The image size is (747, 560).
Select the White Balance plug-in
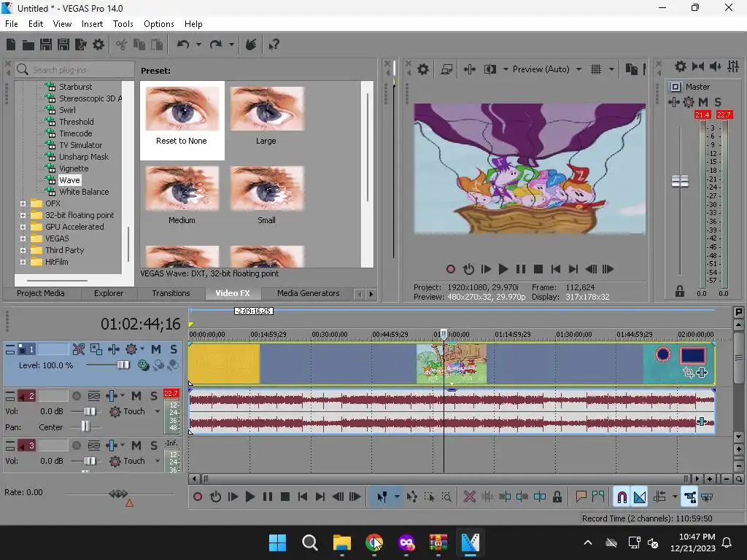click(84, 192)
